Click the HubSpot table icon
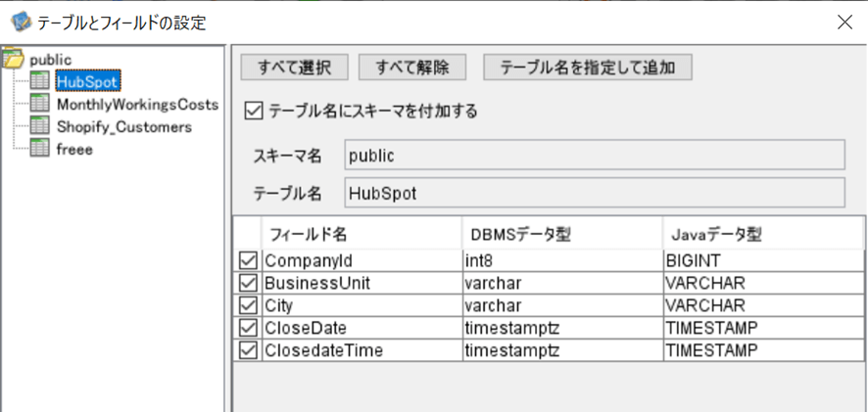The image size is (868, 412). [x=40, y=81]
